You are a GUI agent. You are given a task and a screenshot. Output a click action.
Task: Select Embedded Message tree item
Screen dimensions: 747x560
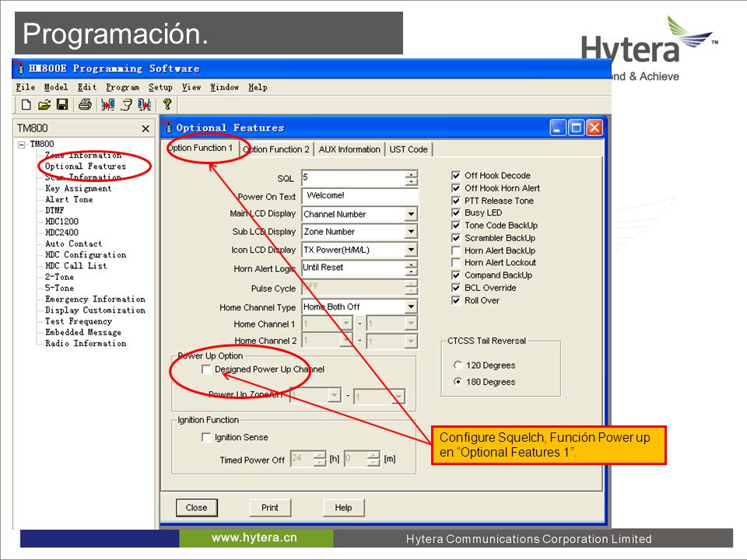[x=83, y=332]
